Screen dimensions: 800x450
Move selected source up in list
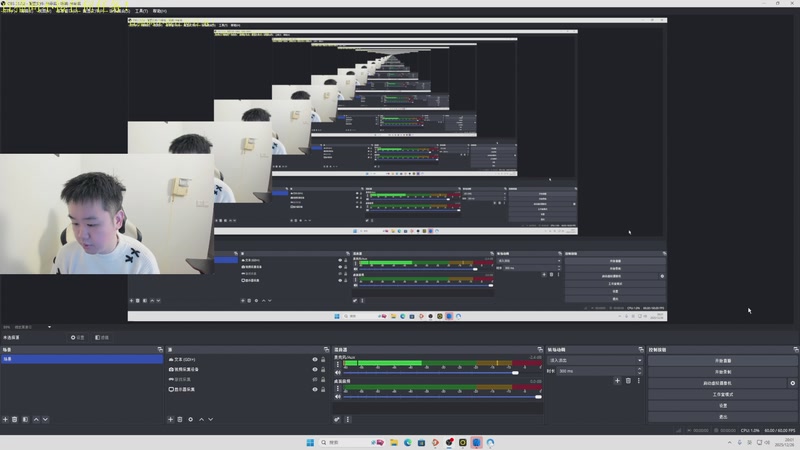pyautogui.click(x=202, y=419)
